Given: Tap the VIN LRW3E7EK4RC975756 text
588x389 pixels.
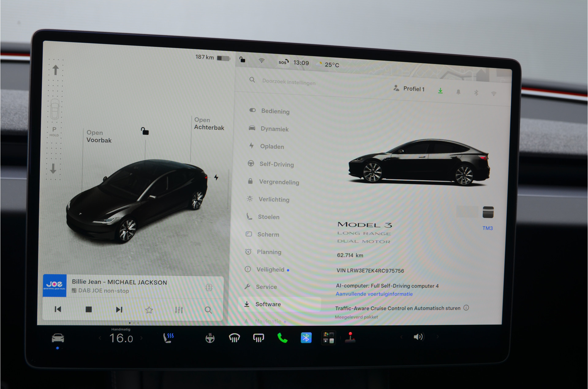Looking at the screenshot, I should (x=370, y=271).
